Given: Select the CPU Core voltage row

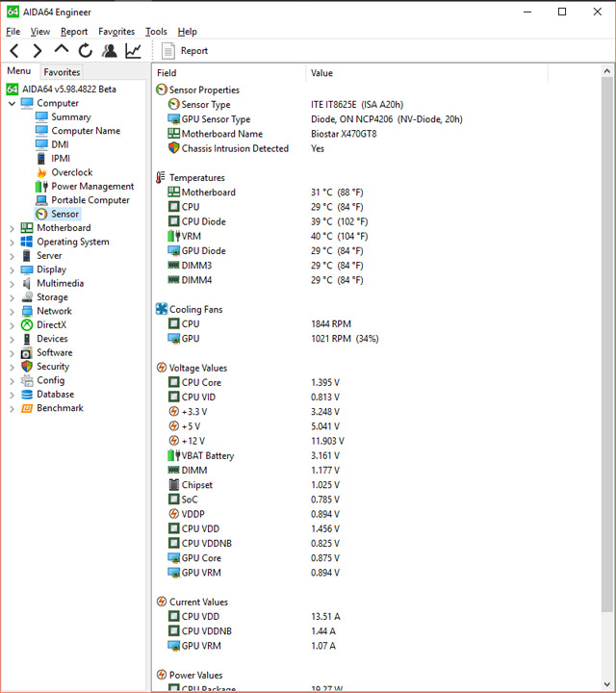Looking at the screenshot, I should click(351, 382).
